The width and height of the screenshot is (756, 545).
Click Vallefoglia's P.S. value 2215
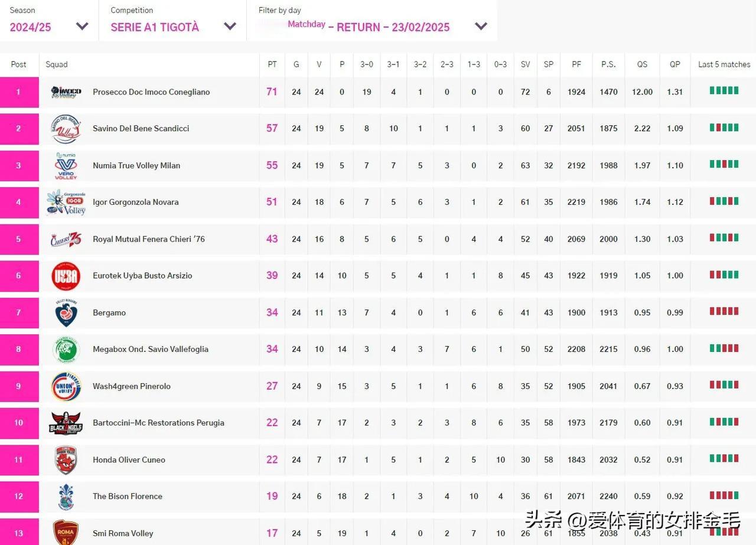pyautogui.click(x=608, y=349)
